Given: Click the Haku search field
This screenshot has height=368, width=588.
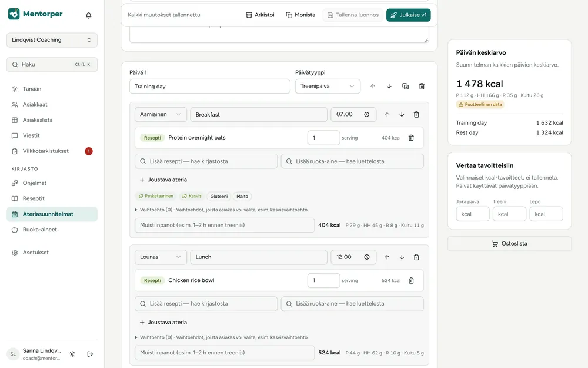Looking at the screenshot, I should click(52, 65).
